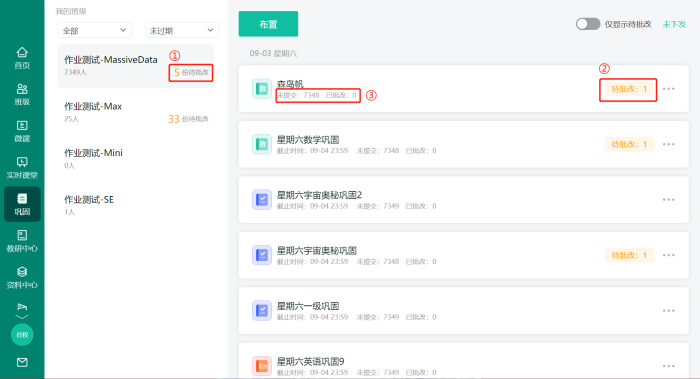Viewport: 700px width, 379px height.
Task: Click English icon of 星期六英语巩固9
Action: 262,366
